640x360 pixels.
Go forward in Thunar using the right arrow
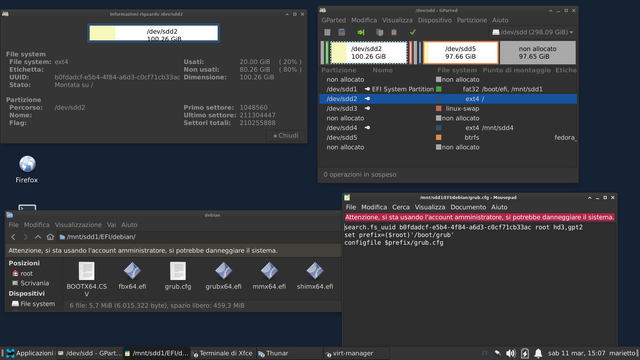point(25,237)
